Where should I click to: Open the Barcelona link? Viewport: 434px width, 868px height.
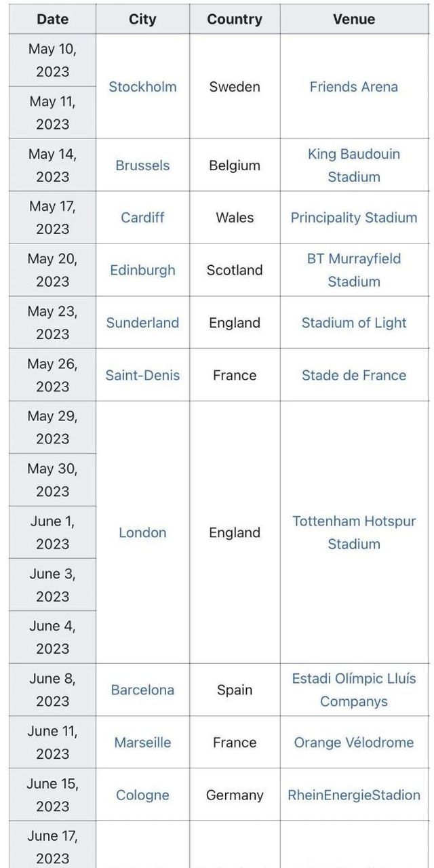142,690
